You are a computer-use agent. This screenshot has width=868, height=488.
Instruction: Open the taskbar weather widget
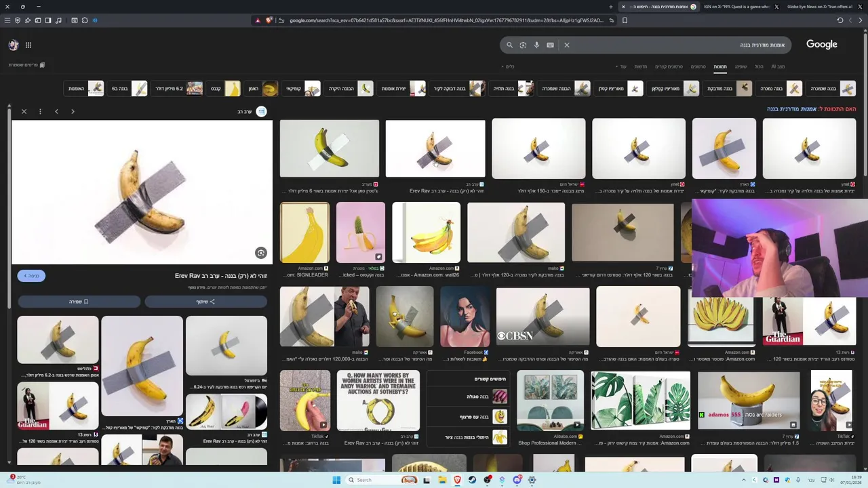[24, 479]
